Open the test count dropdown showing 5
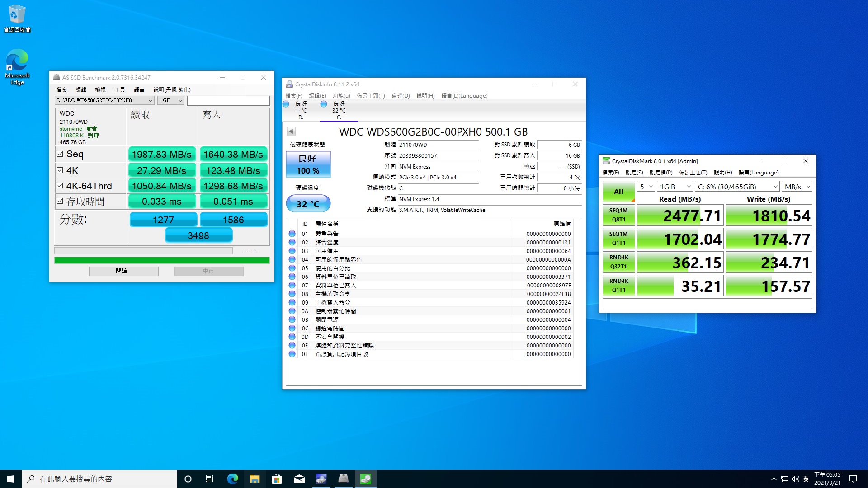Image resolution: width=868 pixels, height=488 pixels. point(646,187)
